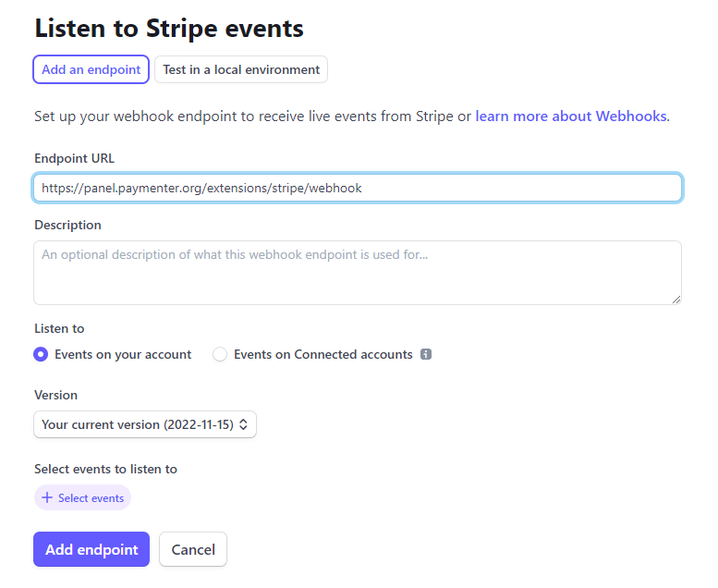Focus the Endpoint URL input field
Viewport: 718px width, 588px height.
(x=358, y=188)
